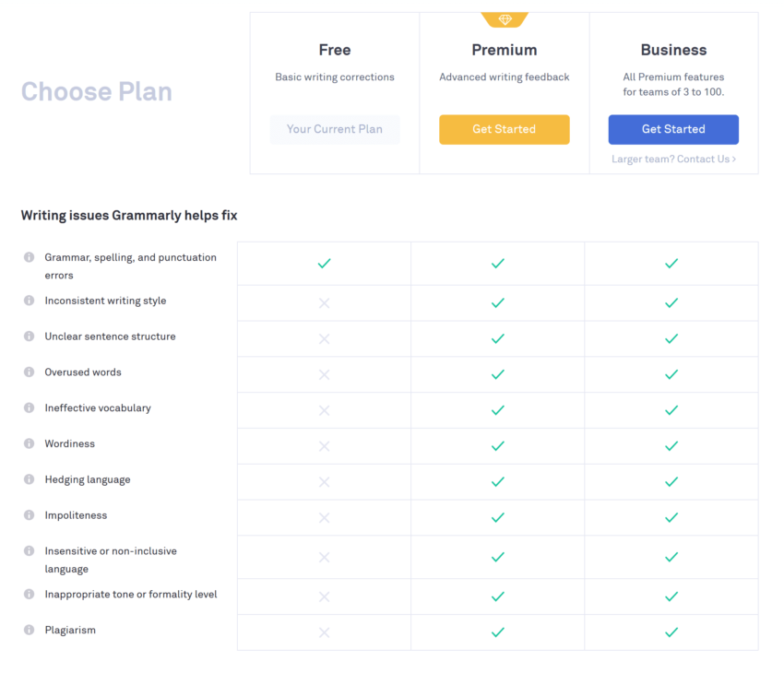Click the Premium diamond badge icon
Viewport: 784px width, 673px height.
pos(505,18)
